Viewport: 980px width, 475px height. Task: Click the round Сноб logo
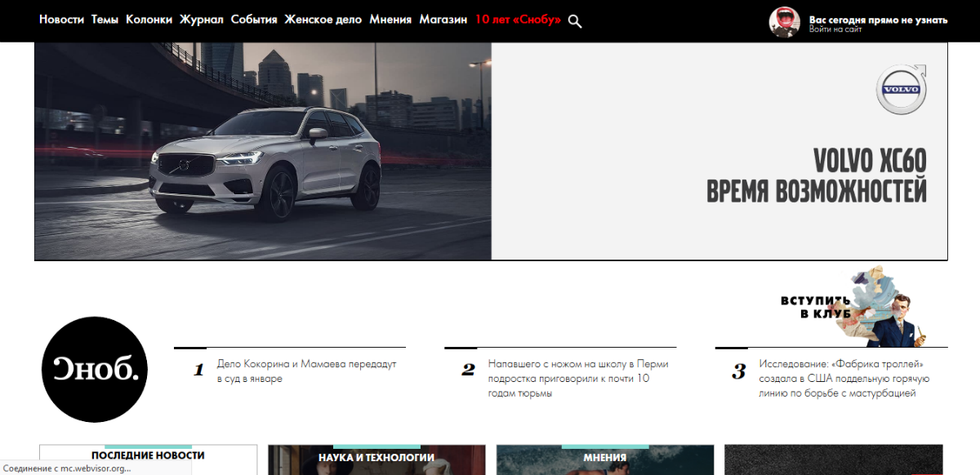point(95,370)
